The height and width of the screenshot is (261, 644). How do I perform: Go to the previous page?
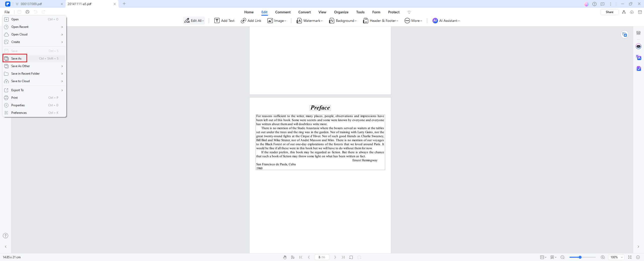[309, 257]
